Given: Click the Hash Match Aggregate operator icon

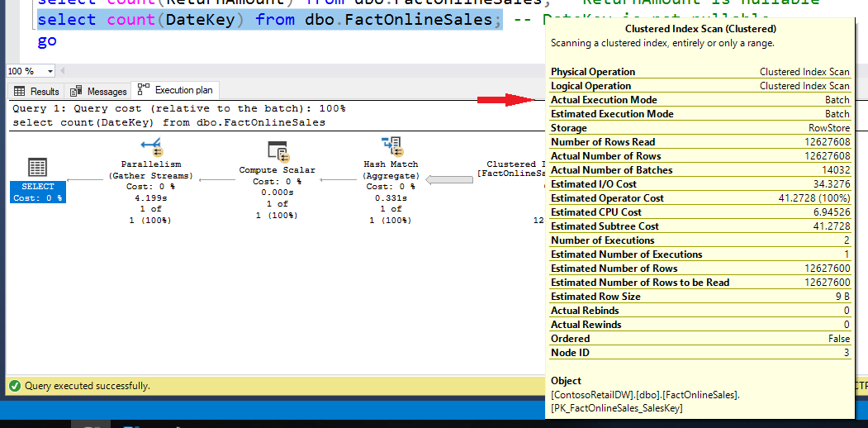Looking at the screenshot, I should coord(391,147).
